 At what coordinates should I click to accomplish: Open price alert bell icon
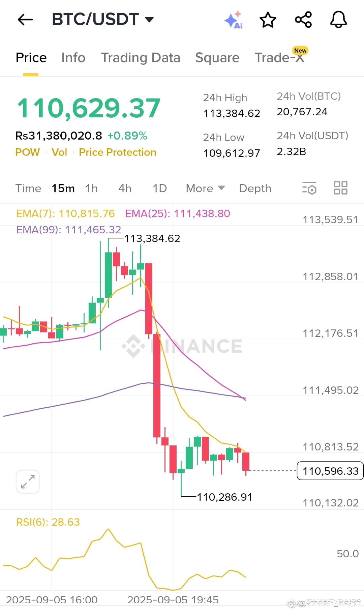338,20
